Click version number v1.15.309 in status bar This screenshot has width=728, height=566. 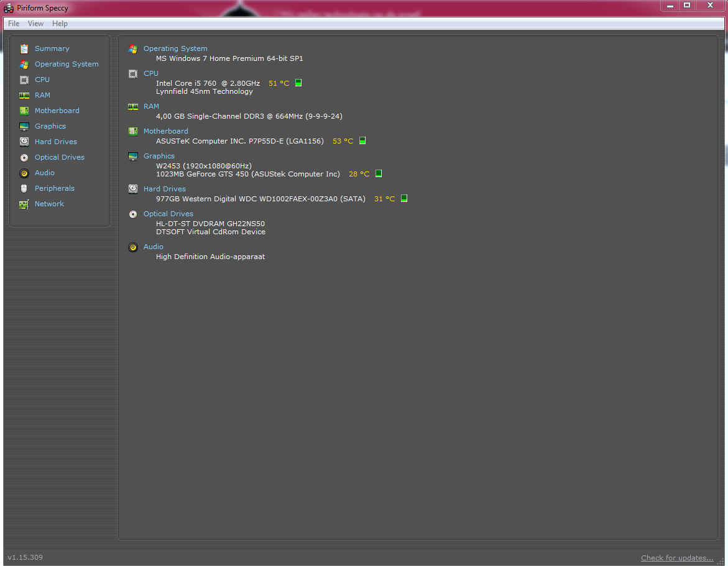coord(25,557)
